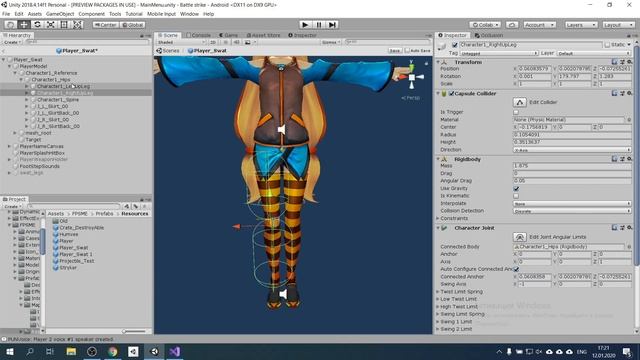This screenshot has width=640, height=360.
Task: Select the Hand tool in toolbar
Action: [x=10, y=24]
